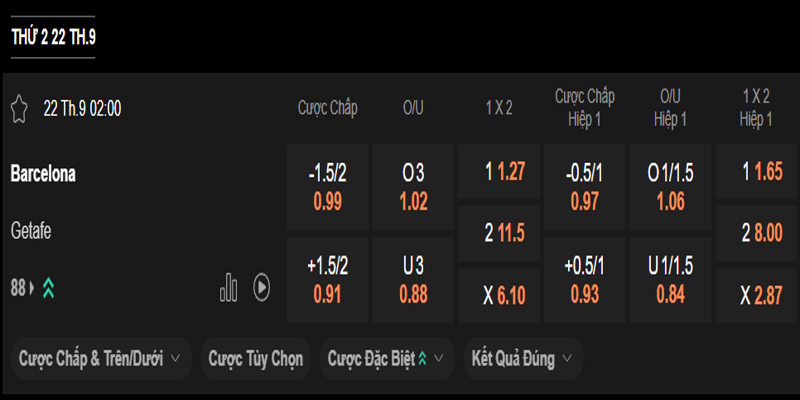Play the live stream video icon
Viewport: 800px width, 400px height.
click(x=261, y=288)
